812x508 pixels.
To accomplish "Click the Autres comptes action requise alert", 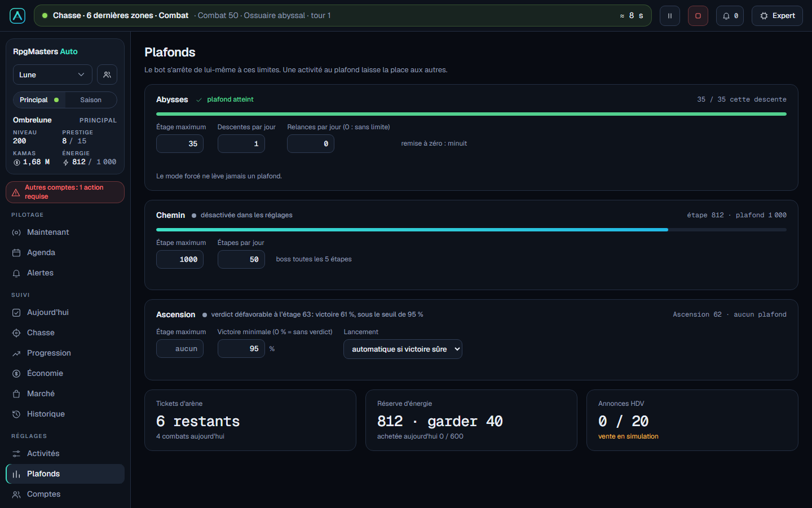I will pos(65,192).
